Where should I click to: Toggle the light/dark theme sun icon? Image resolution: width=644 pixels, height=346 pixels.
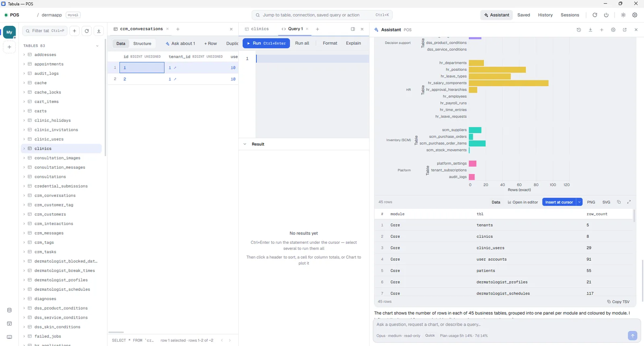pos(623,15)
